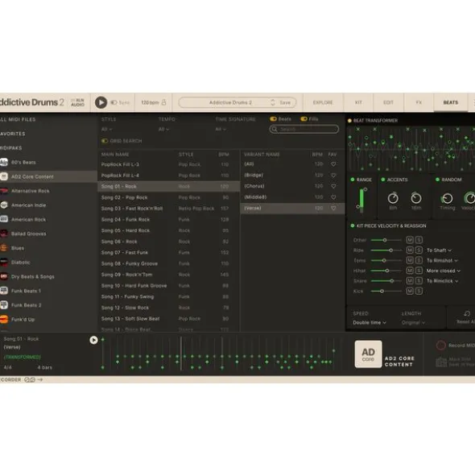Select the AD2 Core Content pak icon
475x476 pixels.
(x=4, y=176)
